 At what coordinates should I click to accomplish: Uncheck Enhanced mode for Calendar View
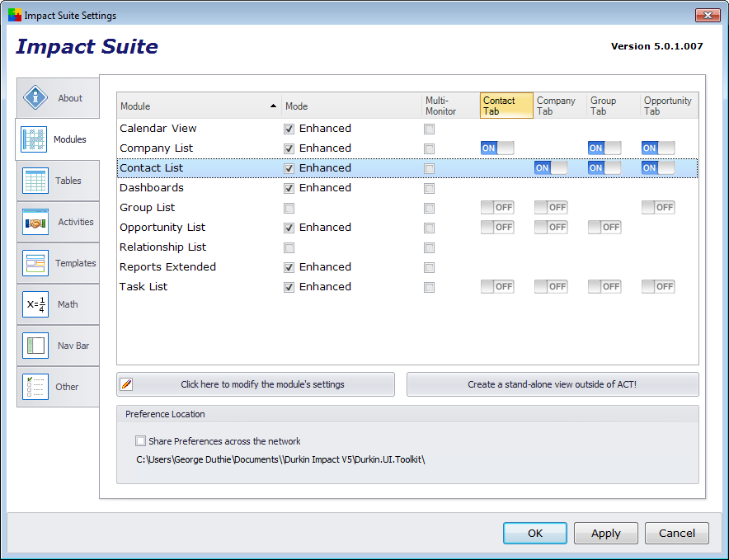(x=289, y=129)
